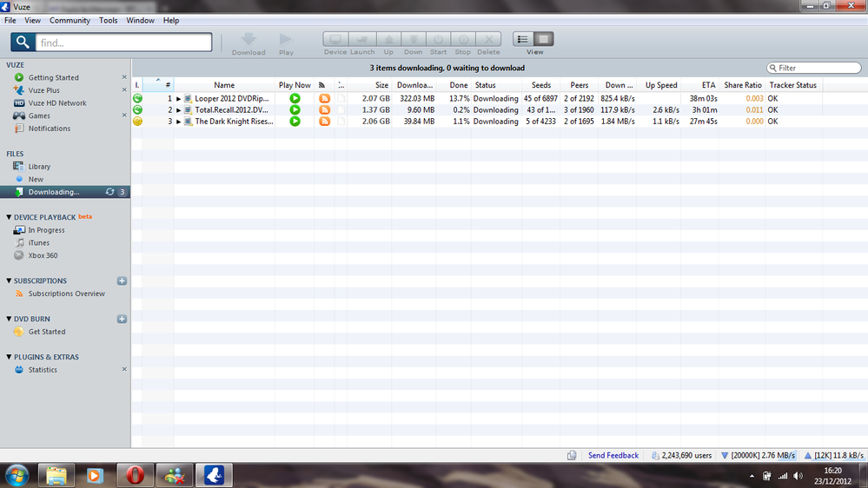Move torrent Down with toolbar arrow
Image resolution: width=868 pixels, height=488 pixels.
pyautogui.click(x=414, y=39)
